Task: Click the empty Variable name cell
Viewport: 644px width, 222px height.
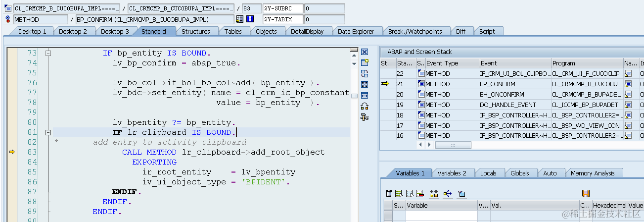Action: [441, 215]
